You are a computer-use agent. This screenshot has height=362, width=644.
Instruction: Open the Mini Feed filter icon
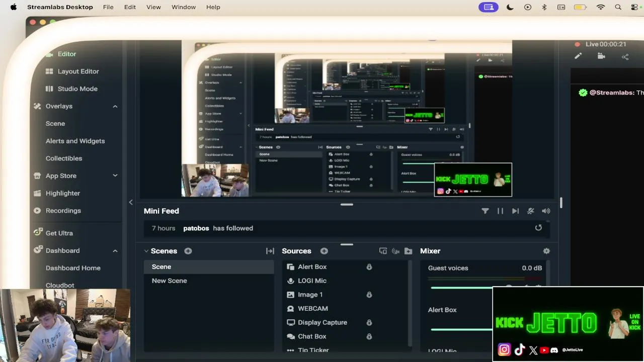point(485,211)
